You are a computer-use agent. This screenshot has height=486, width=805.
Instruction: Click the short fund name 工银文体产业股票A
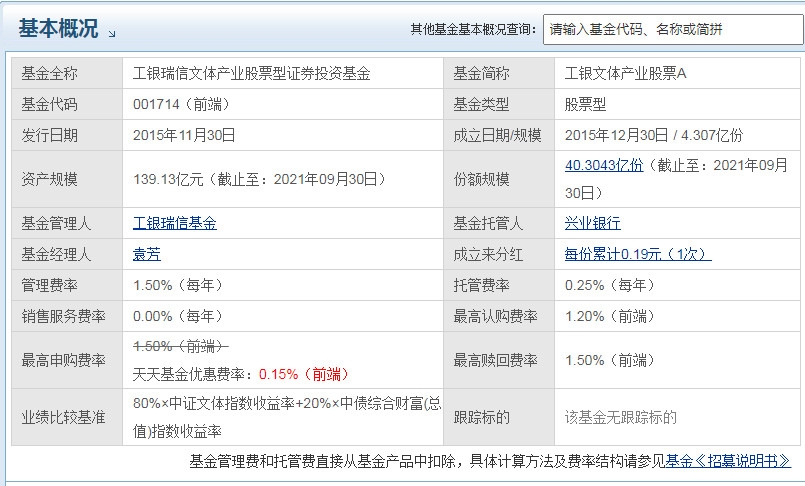625,73
